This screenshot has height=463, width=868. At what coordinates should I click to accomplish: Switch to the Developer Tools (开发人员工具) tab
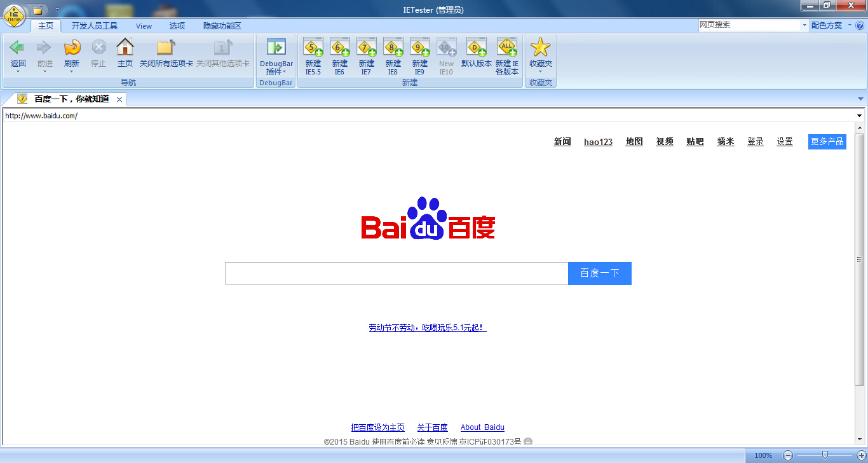click(94, 26)
